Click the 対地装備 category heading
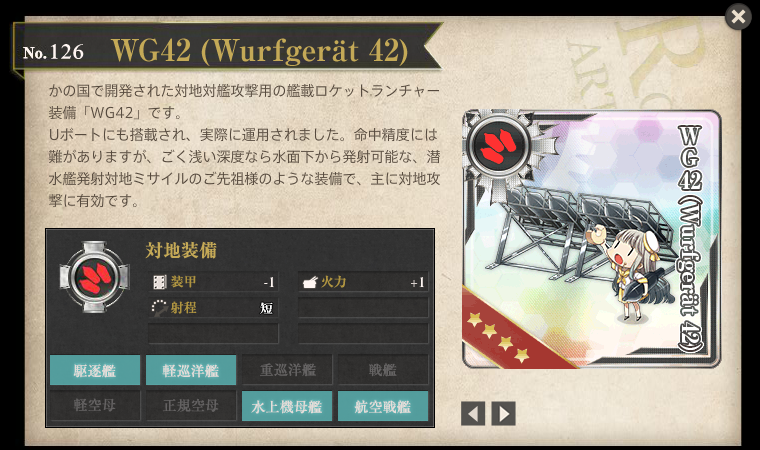The width and height of the screenshot is (760, 450). tap(181, 250)
